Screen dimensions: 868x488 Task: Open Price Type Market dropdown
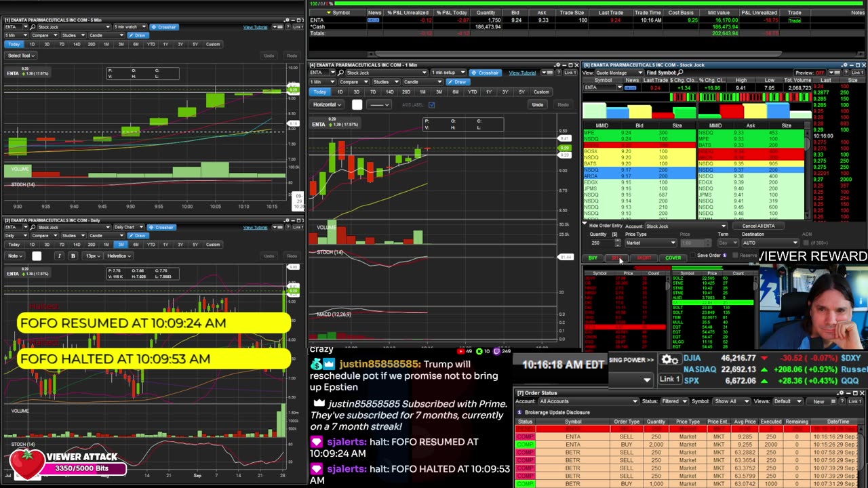tap(651, 243)
